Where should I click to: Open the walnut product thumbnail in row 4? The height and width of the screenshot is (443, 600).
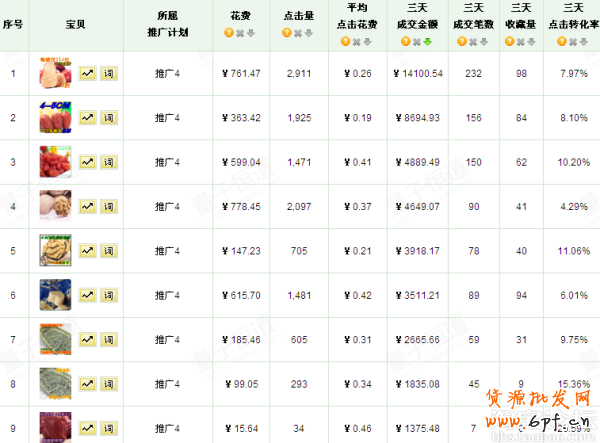tap(55, 207)
